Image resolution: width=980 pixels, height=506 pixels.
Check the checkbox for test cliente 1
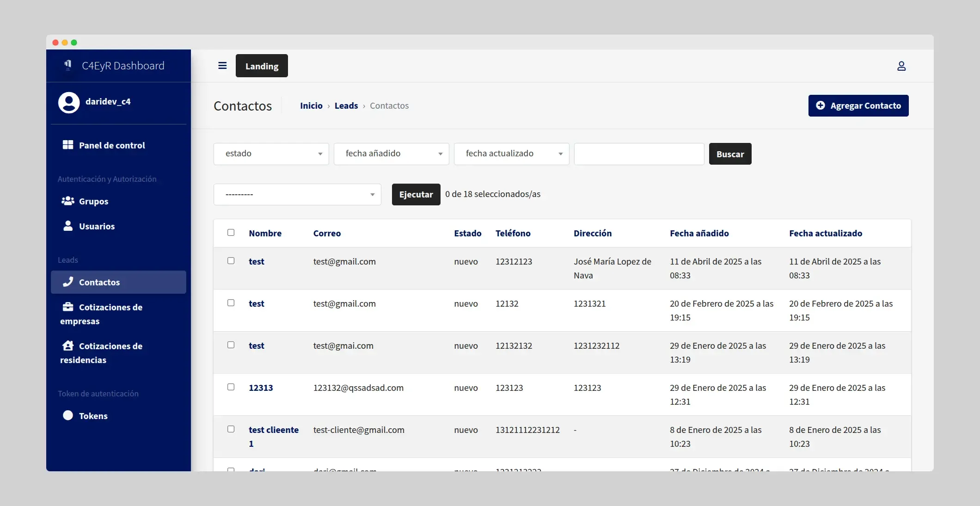pyautogui.click(x=231, y=429)
